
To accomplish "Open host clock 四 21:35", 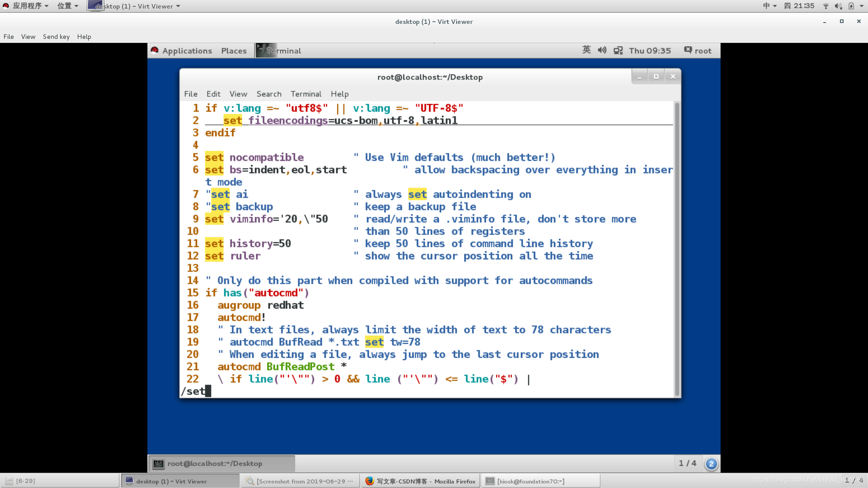I will coord(799,6).
